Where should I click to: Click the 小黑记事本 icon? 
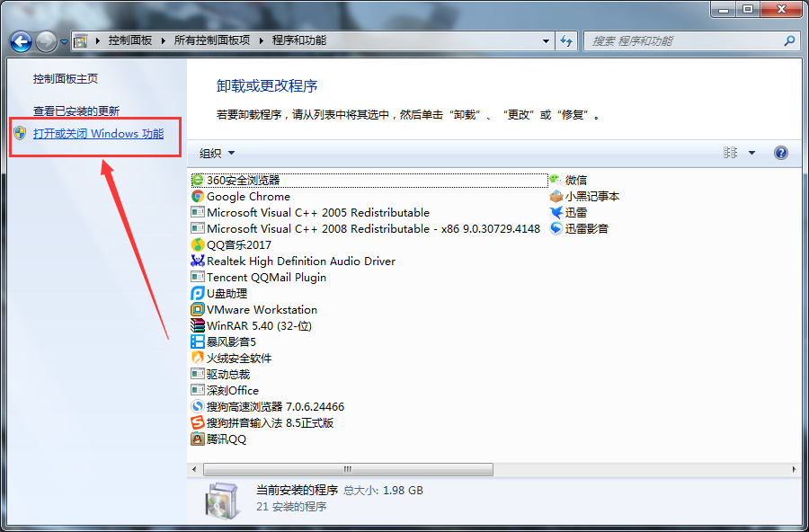click(x=556, y=196)
